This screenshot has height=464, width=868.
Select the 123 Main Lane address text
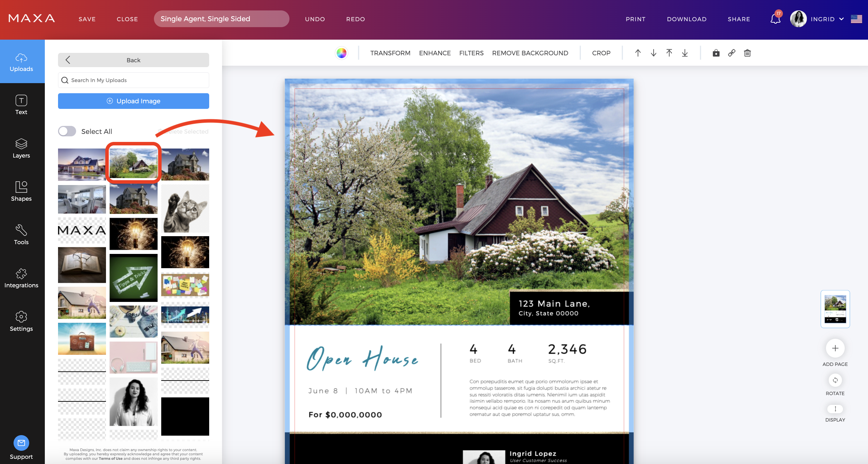(554, 304)
